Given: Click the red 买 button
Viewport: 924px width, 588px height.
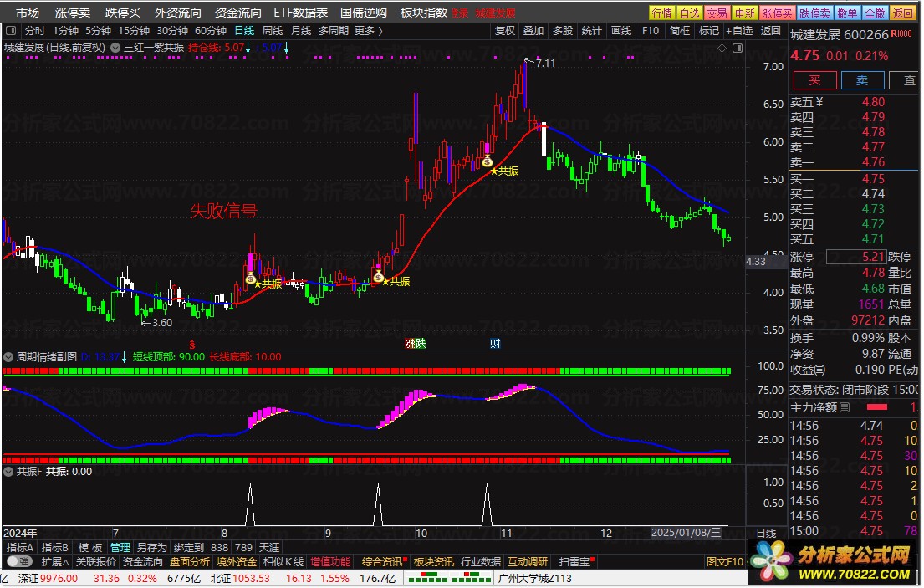Looking at the screenshot, I should [814, 80].
